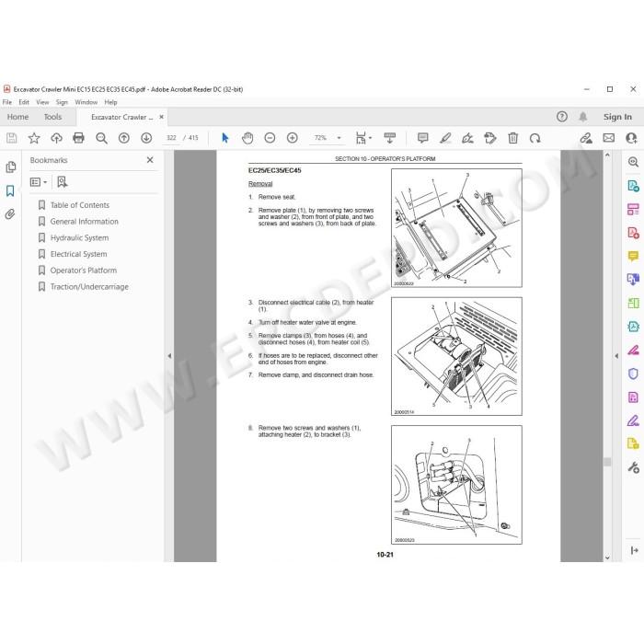Screen dimensions: 644x644
Task: Open the notifications bell
Action: pyautogui.click(x=582, y=117)
